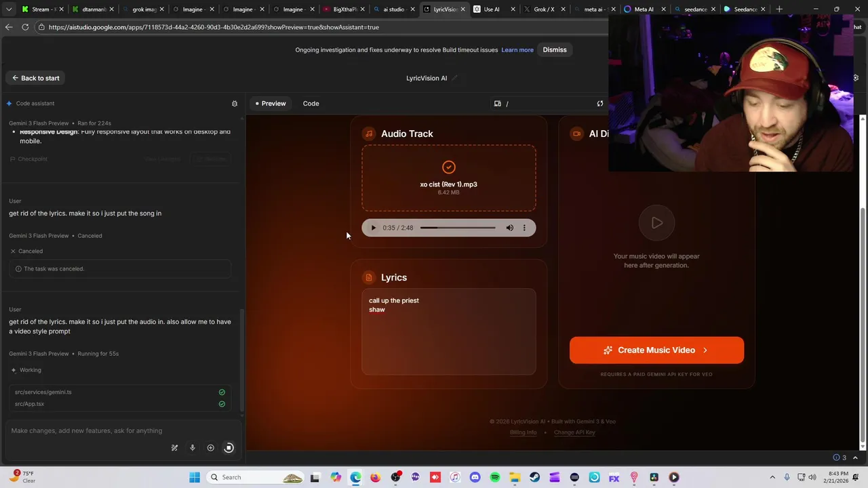Click the Lyrics document icon
Image resolution: width=868 pixels, height=488 pixels.
point(368,277)
